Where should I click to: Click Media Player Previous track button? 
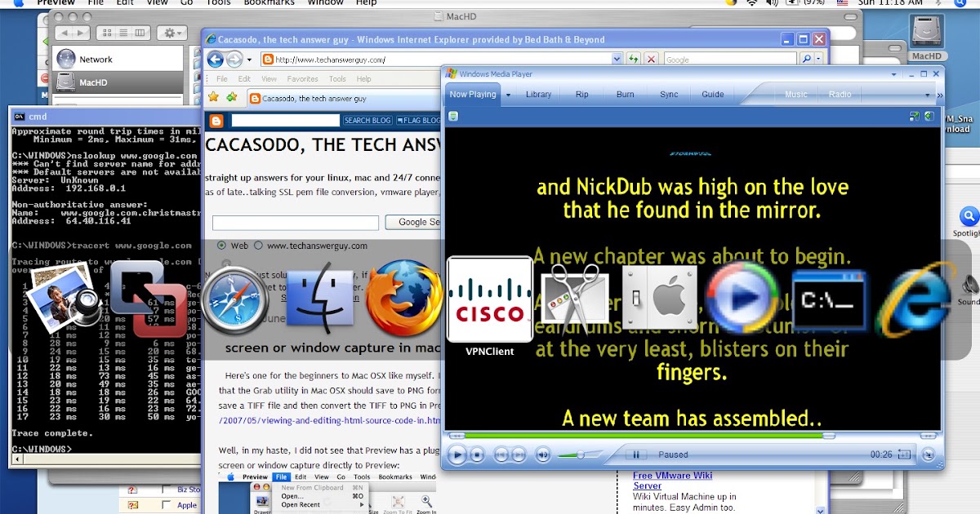[501, 454]
